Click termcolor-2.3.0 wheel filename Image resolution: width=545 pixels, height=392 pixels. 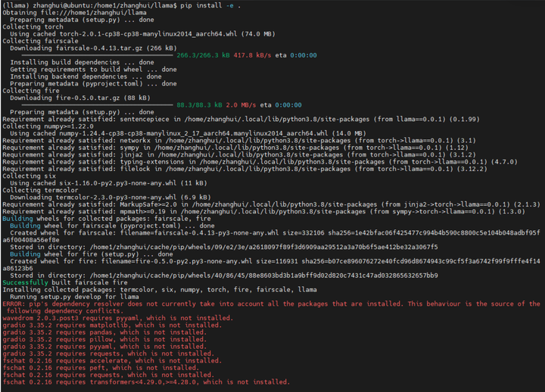(x=116, y=198)
